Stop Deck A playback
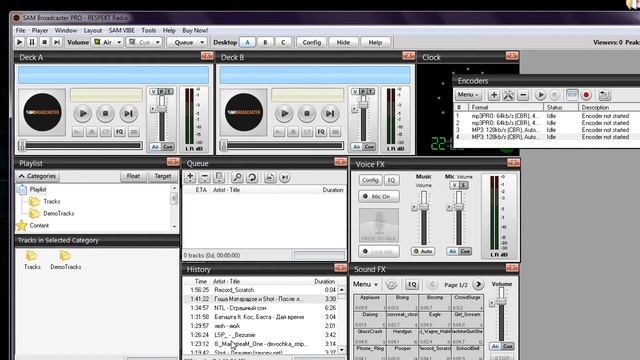 tap(105, 113)
